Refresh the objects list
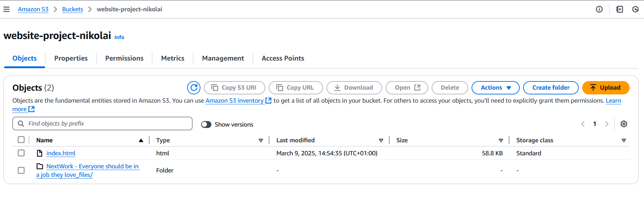This screenshot has height=221, width=644. click(x=194, y=88)
